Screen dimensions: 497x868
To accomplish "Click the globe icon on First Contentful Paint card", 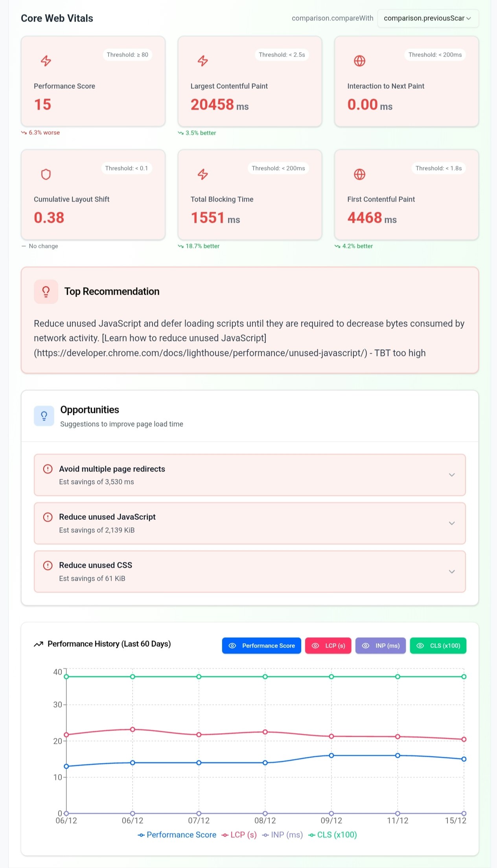I will coord(359,174).
